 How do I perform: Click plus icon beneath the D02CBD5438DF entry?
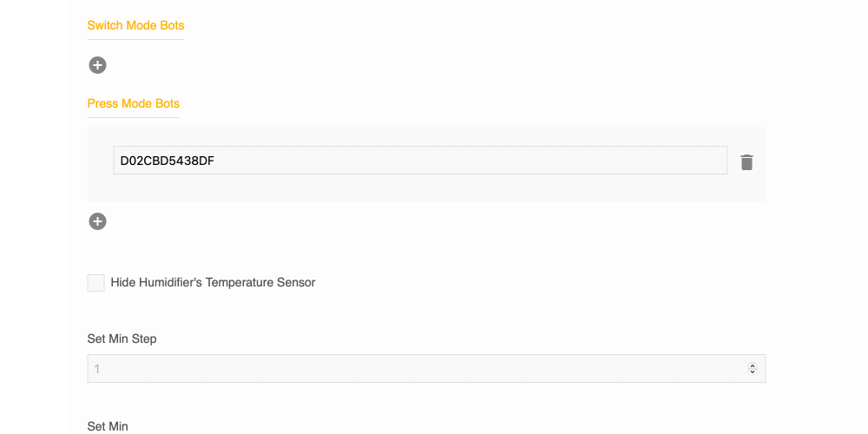[97, 221]
